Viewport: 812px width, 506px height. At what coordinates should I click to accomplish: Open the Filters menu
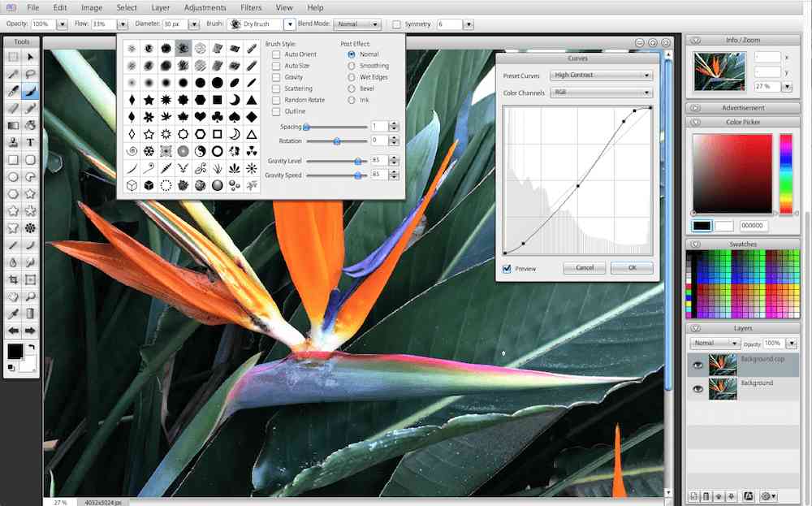click(251, 8)
